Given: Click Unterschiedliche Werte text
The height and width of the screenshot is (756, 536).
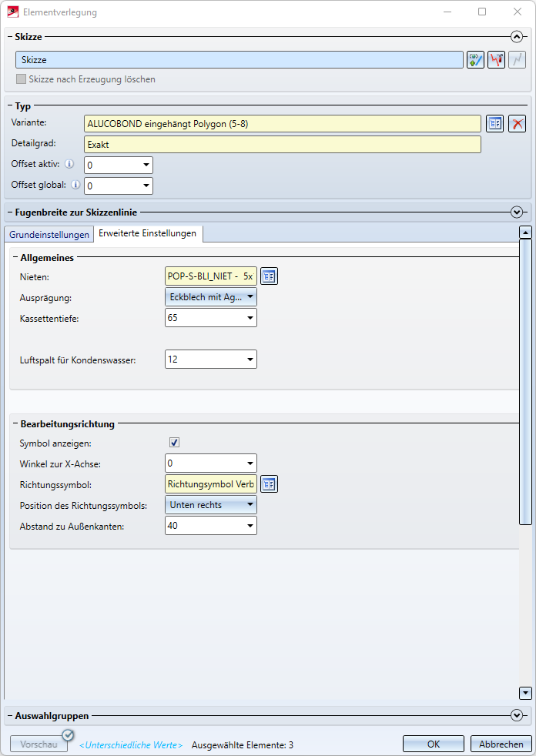Looking at the screenshot, I should pyautogui.click(x=131, y=745).
